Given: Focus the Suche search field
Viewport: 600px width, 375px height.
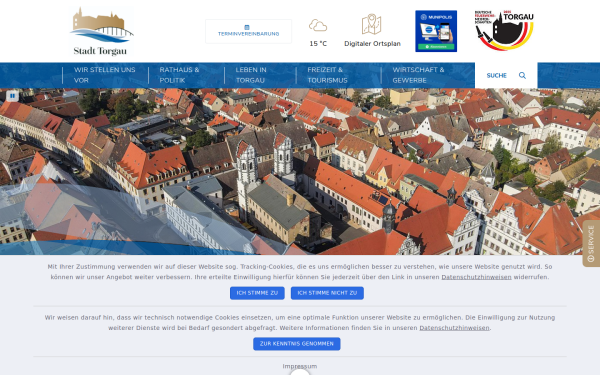Looking at the screenshot, I should click(496, 75).
